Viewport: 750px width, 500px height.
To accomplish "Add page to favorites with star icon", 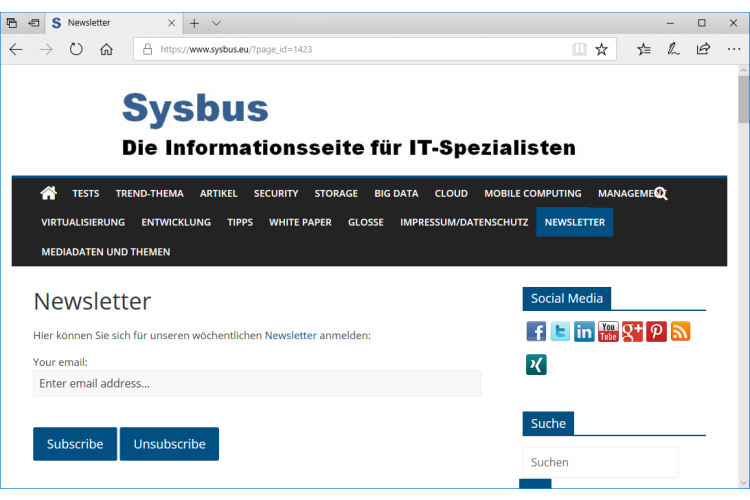I will coord(601,49).
